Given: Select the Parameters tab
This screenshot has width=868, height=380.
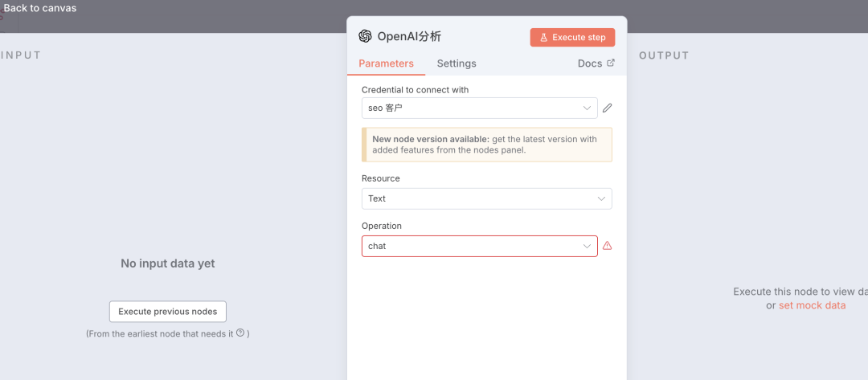Looking at the screenshot, I should click(x=386, y=63).
